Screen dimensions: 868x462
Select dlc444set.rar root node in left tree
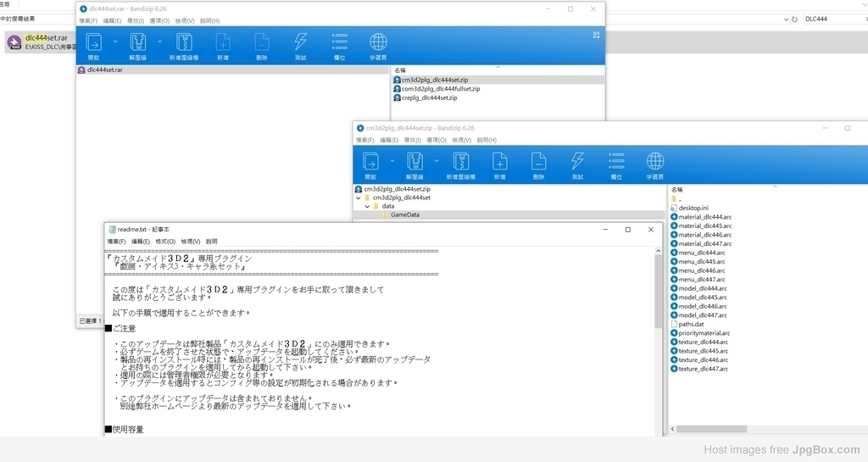click(x=104, y=70)
